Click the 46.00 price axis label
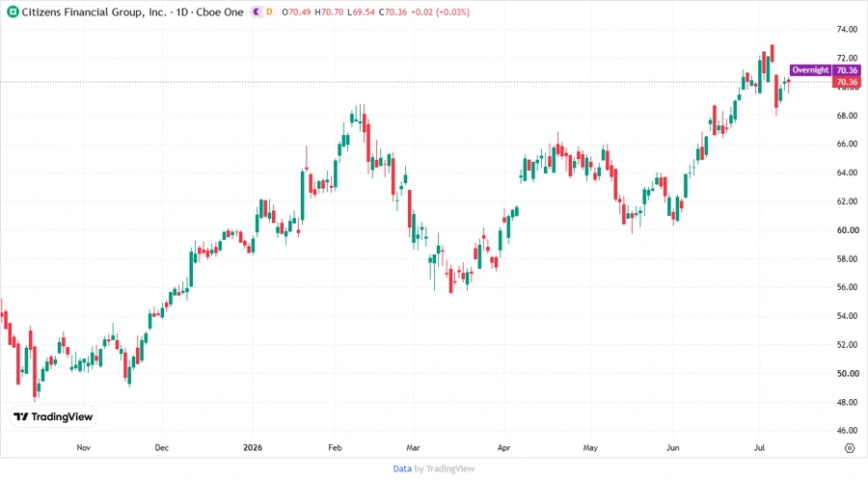The image size is (868, 480). pyautogui.click(x=847, y=430)
